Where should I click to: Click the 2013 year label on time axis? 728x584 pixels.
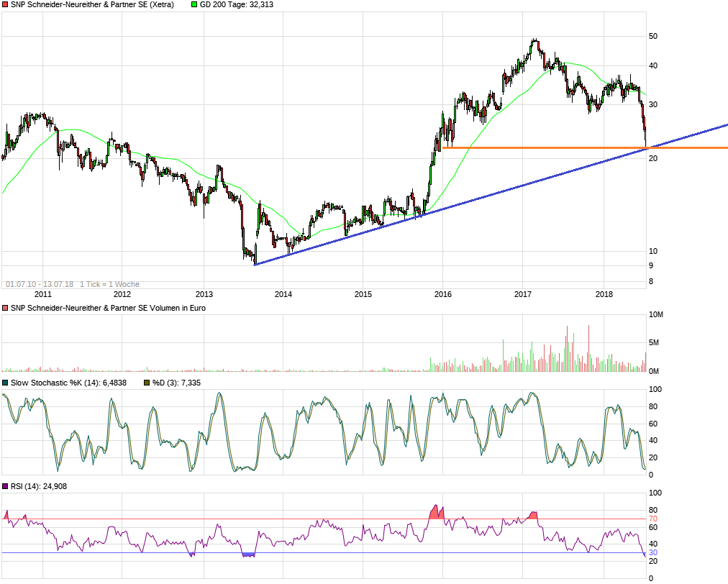[x=204, y=294]
